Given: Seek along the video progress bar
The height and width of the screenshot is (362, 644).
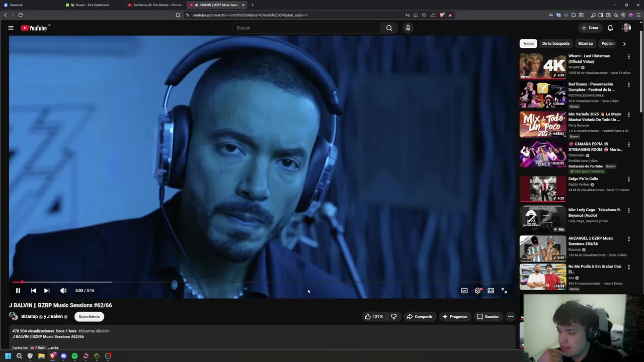Looking at the screenshot, I should click(x=262, y=283).
